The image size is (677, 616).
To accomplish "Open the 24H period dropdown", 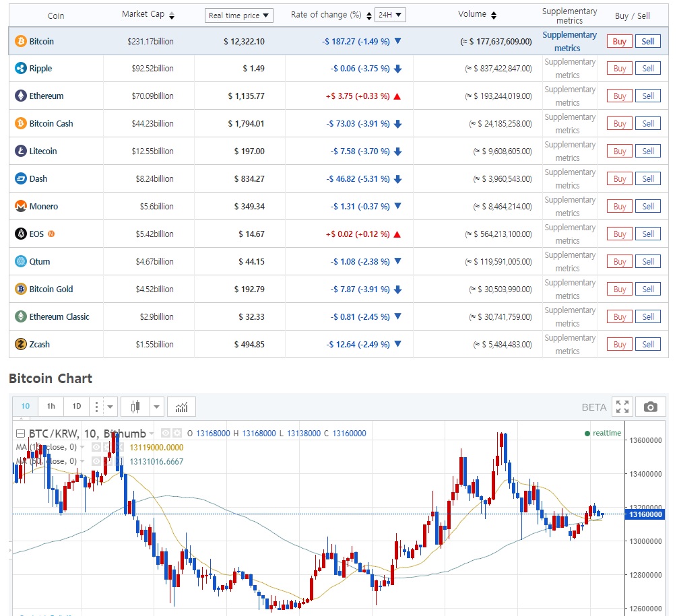I will [390, 15].
